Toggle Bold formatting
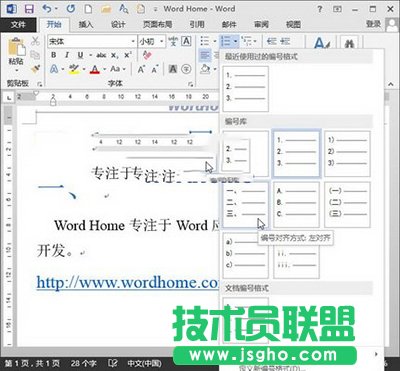400x371 pixels. pos(53,55)
